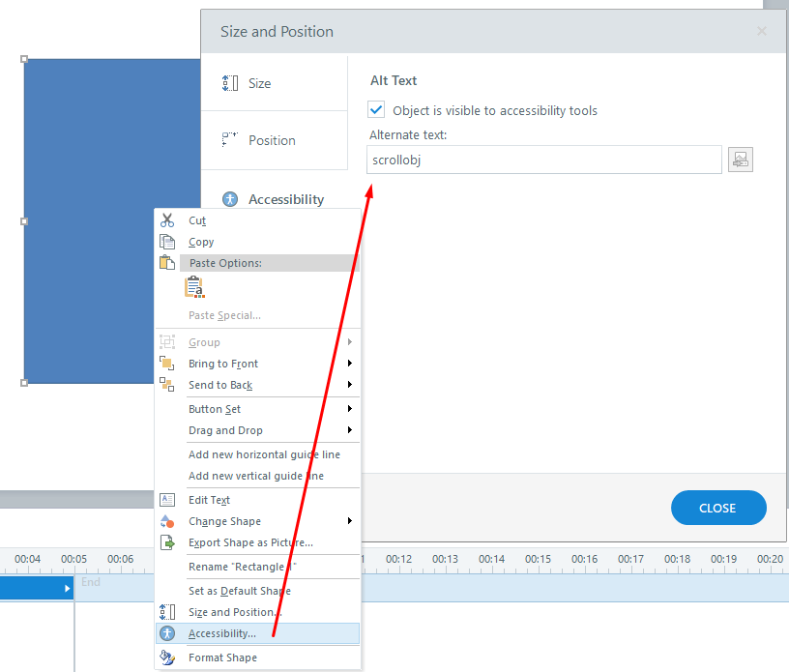Click the Cut scissors icon
This screenshot has height=672, width=789.
coord(167,220)
